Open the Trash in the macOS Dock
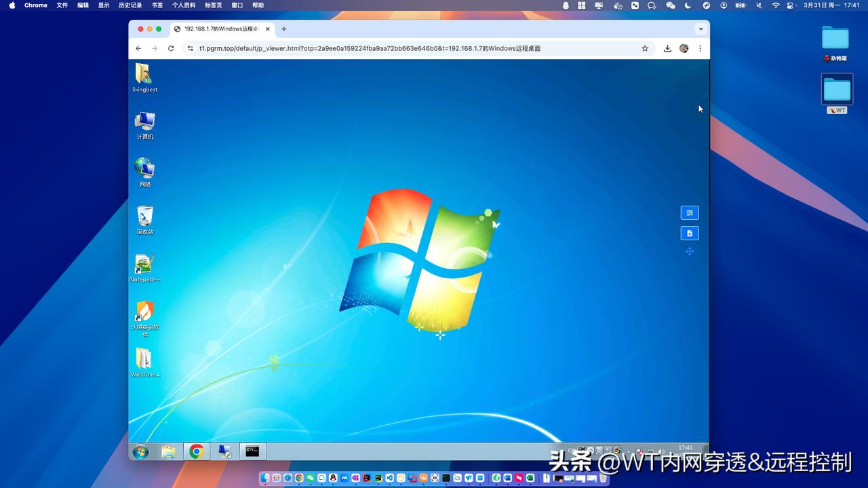 click(603, 478)
